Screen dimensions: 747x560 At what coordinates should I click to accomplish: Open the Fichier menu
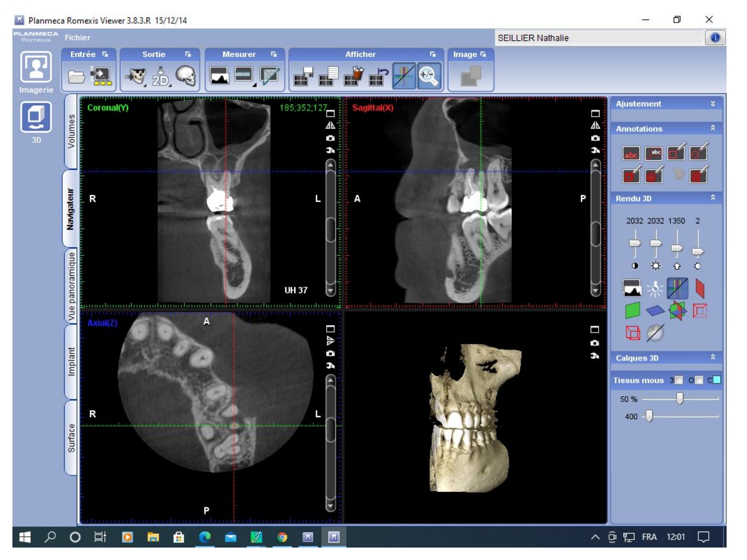click(77, 38)
